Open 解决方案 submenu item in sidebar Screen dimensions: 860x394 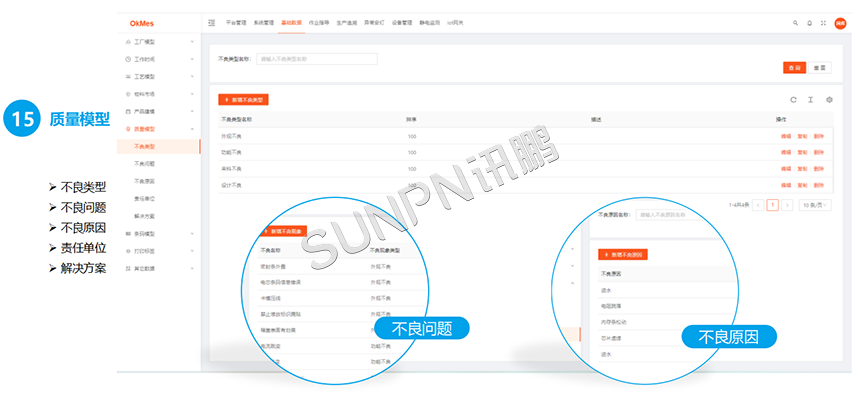[144, 216]
